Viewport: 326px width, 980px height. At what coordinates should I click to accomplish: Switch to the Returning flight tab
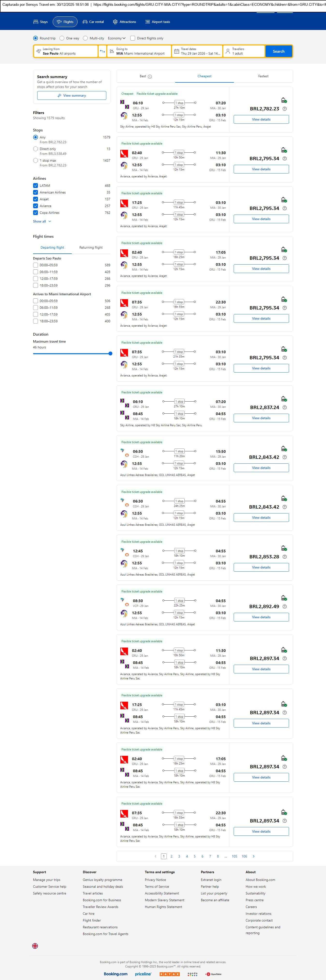click(91, 248)
